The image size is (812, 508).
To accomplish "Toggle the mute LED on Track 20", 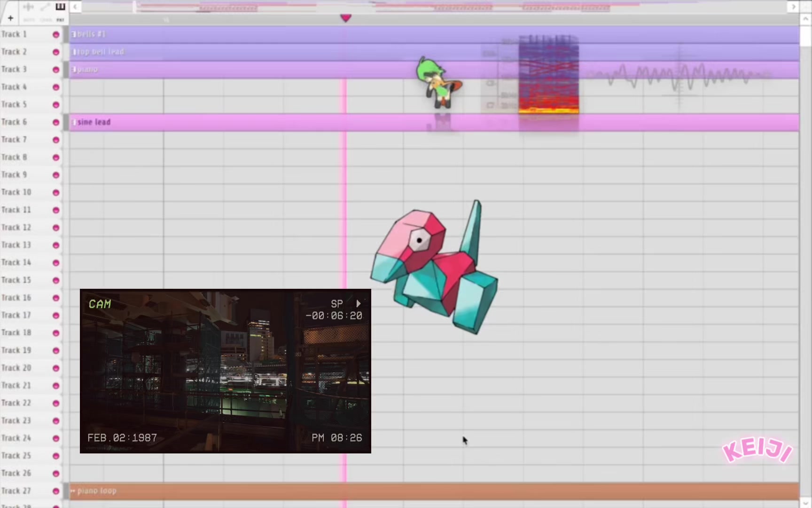I will pos(56,368).
